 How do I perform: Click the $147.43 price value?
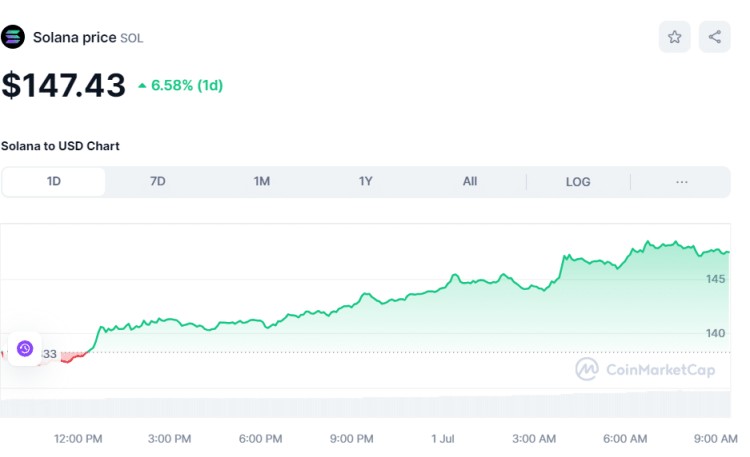64,85
